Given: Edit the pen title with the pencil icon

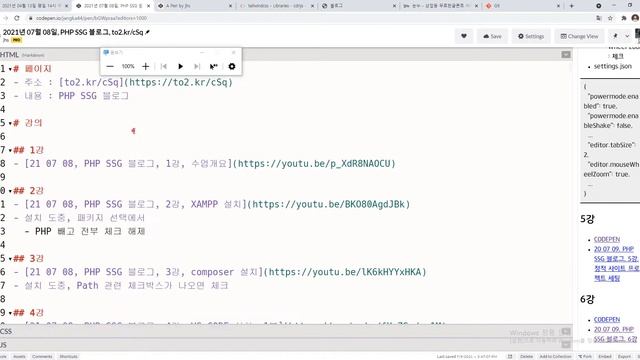Looking at the screenshot, I should tap(148, 32).
